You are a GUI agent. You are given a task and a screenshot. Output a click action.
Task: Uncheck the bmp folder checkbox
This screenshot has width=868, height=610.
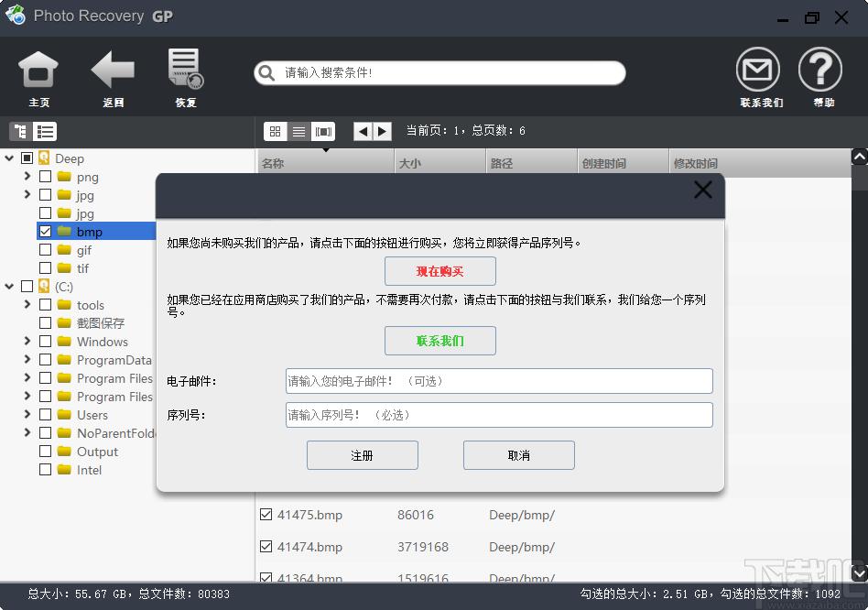tap(46, 232)
